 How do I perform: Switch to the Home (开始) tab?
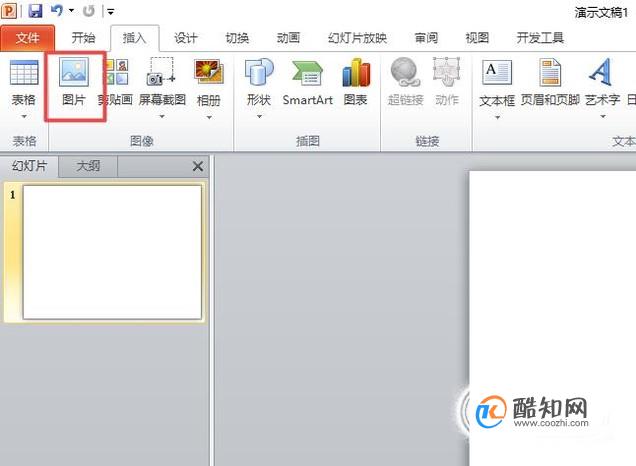point(83,38)
